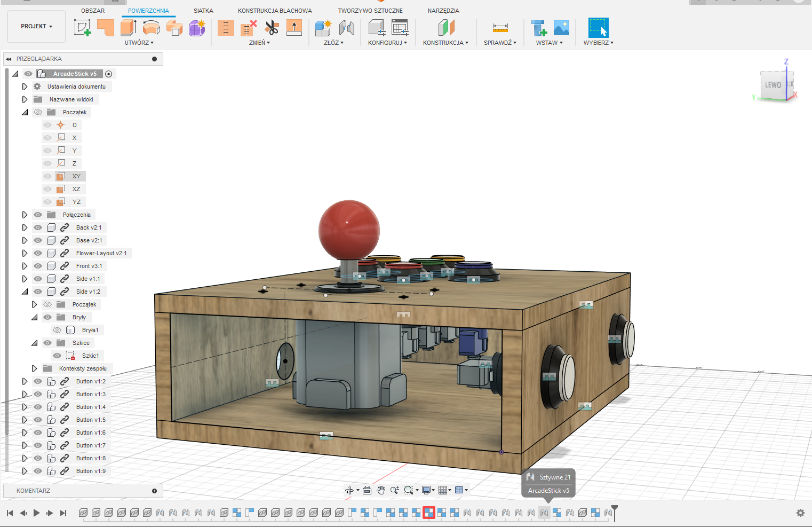
Task: Click the Measure ruler icon under SPRAWDŹ
Action: [x=499, y=28]
